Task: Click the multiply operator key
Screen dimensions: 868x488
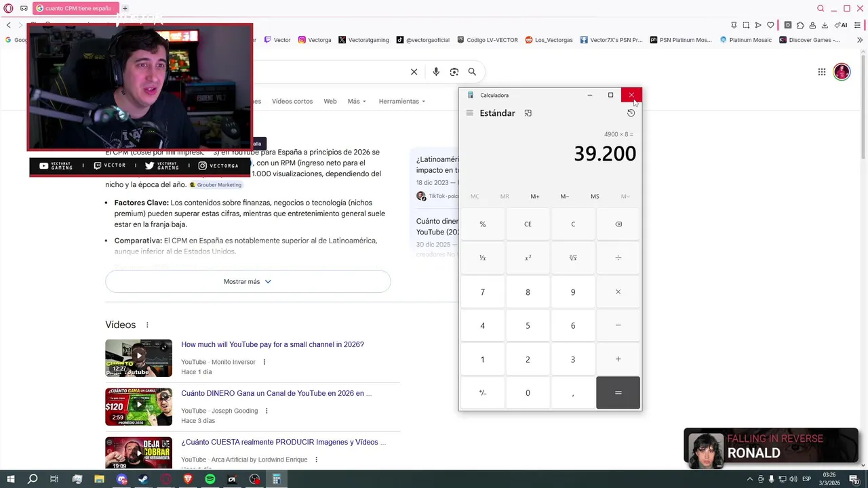Action: [x=618, y=292]
